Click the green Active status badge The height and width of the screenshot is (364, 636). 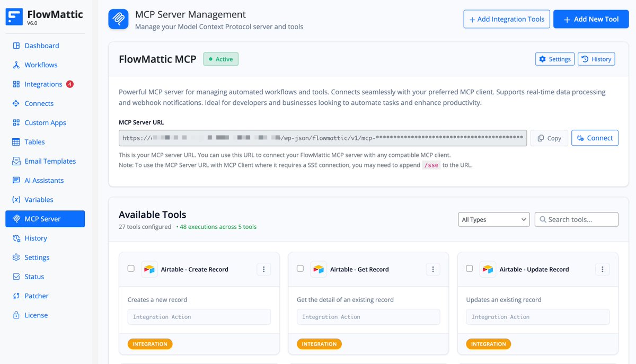click(221, 59)
